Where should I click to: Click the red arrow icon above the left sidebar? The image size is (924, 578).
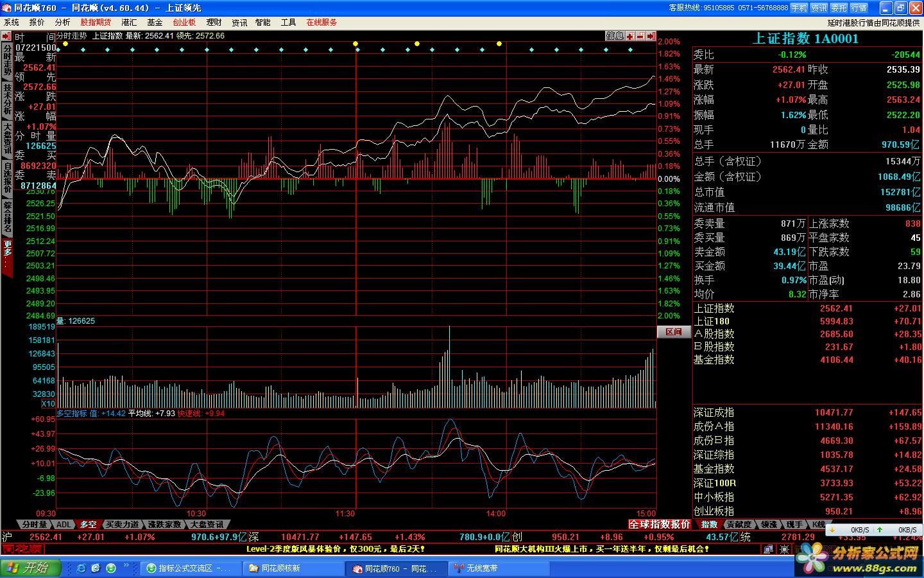[x=6, y=36]
